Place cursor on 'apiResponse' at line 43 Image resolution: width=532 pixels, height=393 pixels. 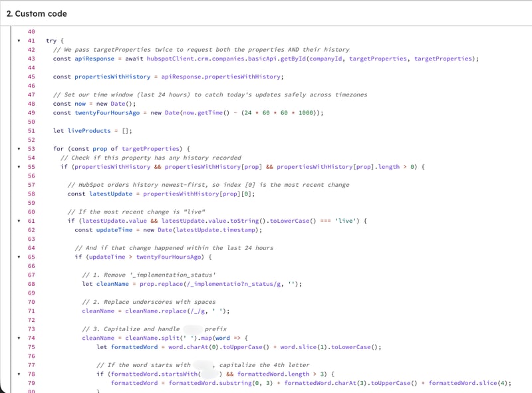click(x=94, y=59)
